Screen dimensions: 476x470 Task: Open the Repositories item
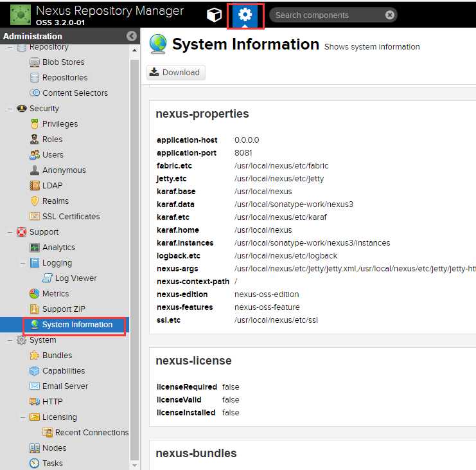pos(65,78)
